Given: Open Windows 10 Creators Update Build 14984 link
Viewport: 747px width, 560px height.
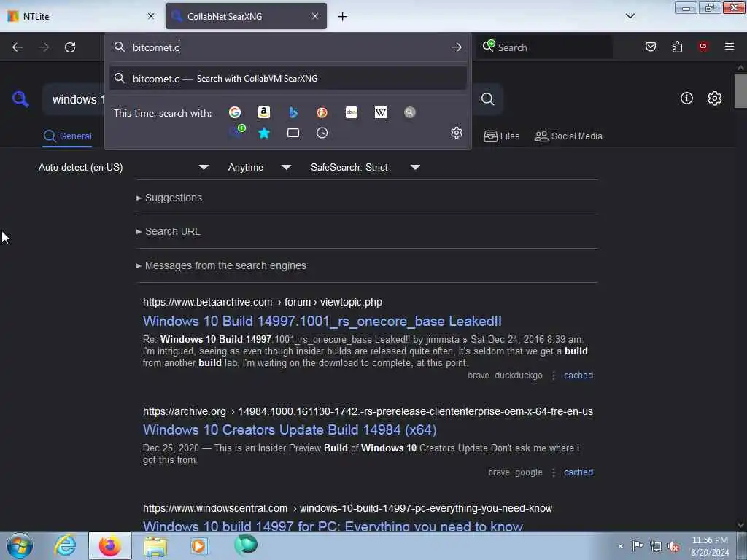Looking at the screenshot, I should coord(290,429).
